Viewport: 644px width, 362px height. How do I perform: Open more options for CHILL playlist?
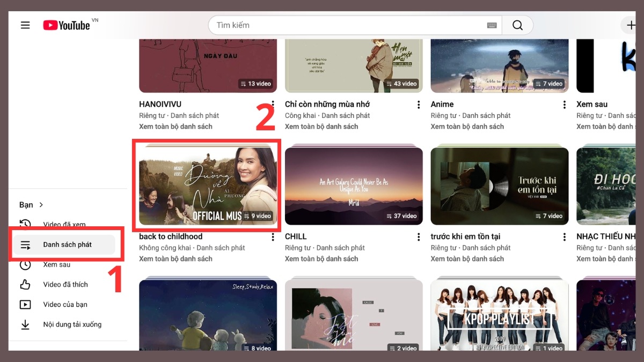click(x=419, y=237)
